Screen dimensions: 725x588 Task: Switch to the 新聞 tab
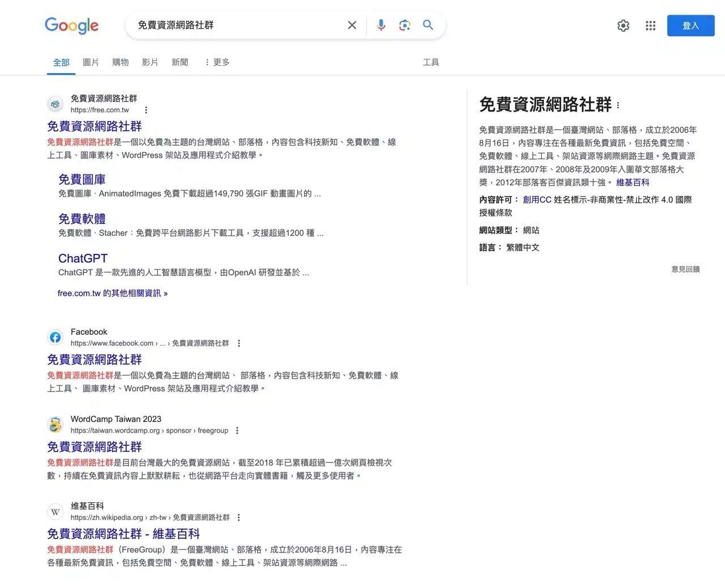click(180, 62)
